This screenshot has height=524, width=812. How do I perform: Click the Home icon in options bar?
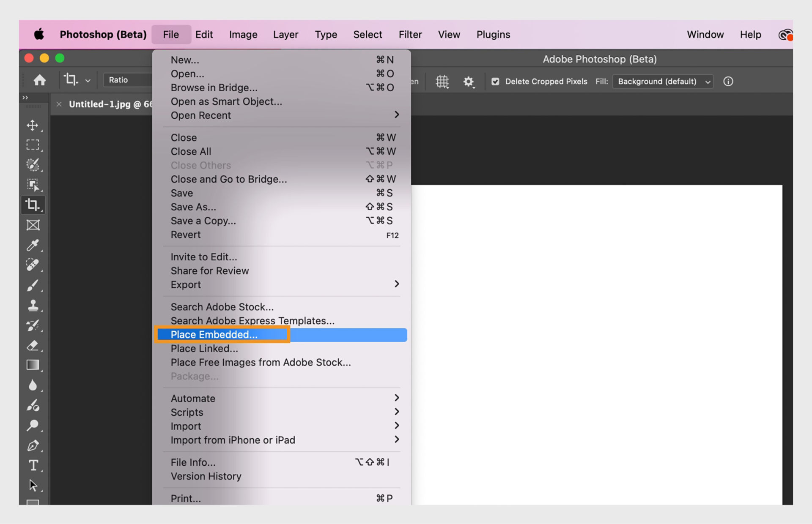tap(39, 80)
